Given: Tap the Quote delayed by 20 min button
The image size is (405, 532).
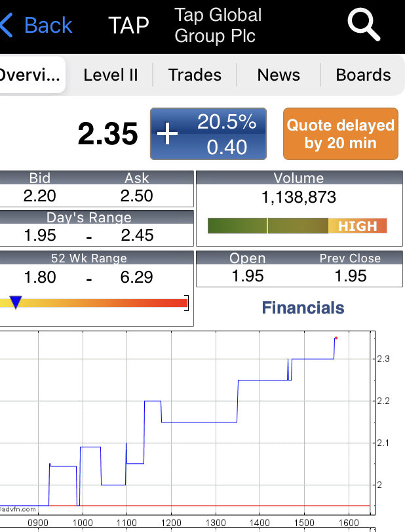Looking at the screenshot, I should tap(341, 134).
